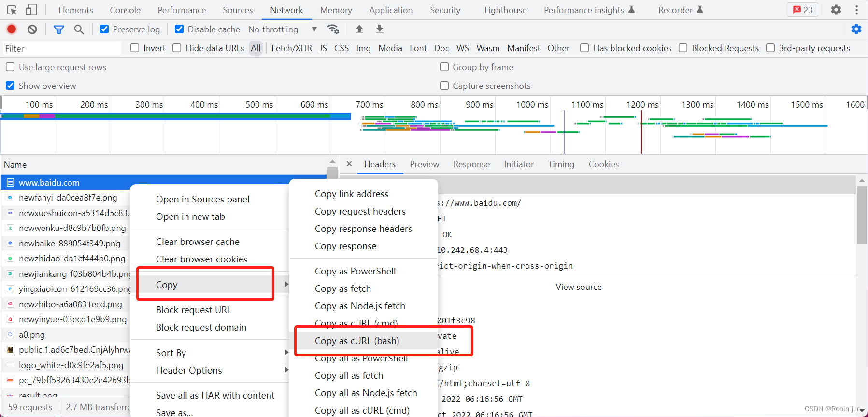Toggle the Disable cache checkbox
The height and width of the screenshot is (417, 868).
coord(179,29)
